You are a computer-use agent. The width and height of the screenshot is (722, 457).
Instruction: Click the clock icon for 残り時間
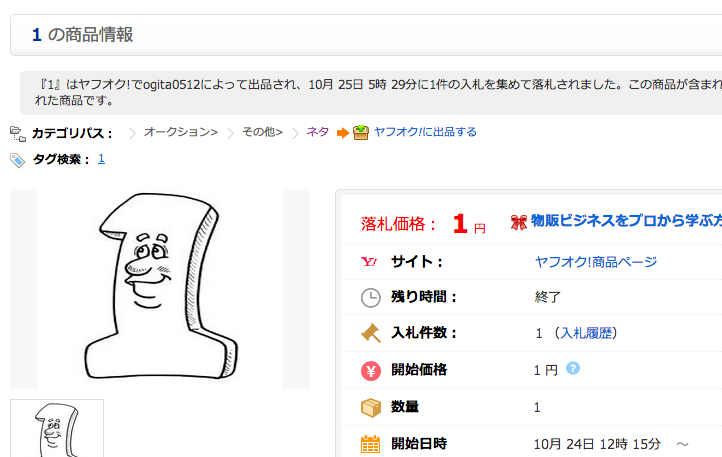371,298
